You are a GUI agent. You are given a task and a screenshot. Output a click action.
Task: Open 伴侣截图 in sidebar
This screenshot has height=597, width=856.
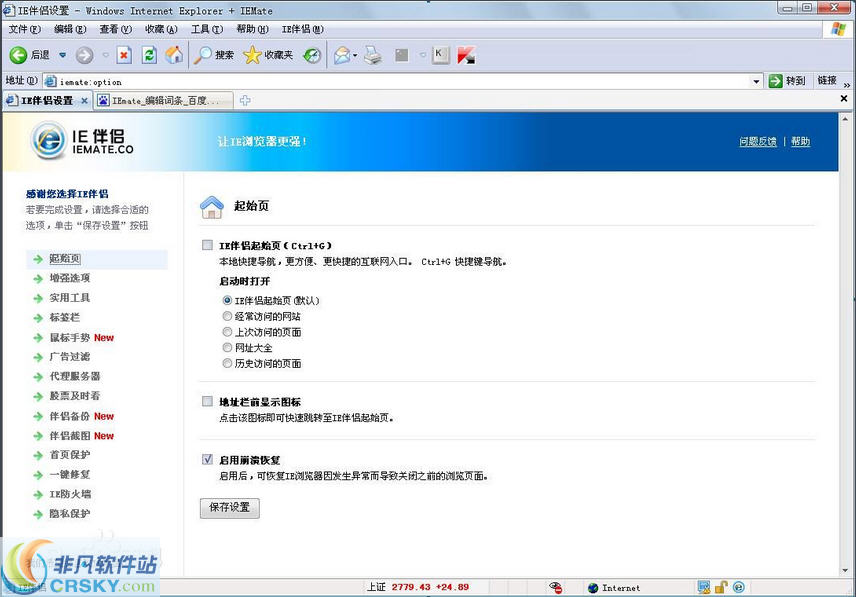click(69, 436)
